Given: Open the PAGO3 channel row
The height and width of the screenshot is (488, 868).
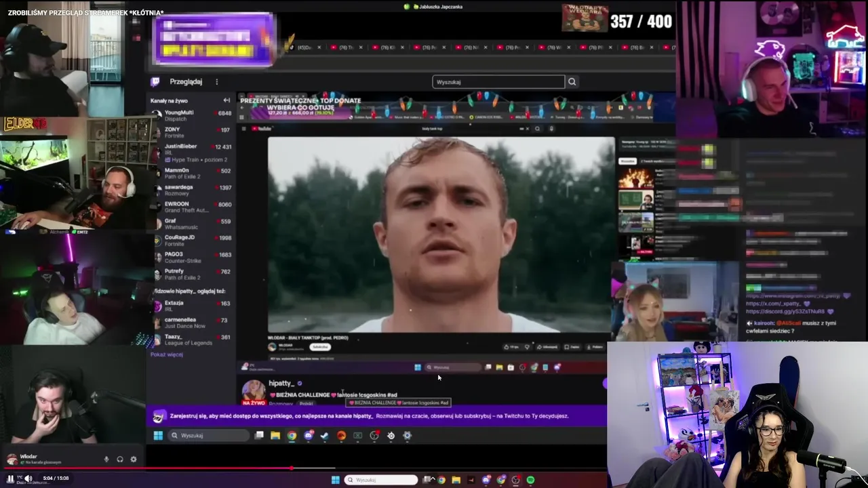Looking at the screenshot, I should [x=193, y=258].
